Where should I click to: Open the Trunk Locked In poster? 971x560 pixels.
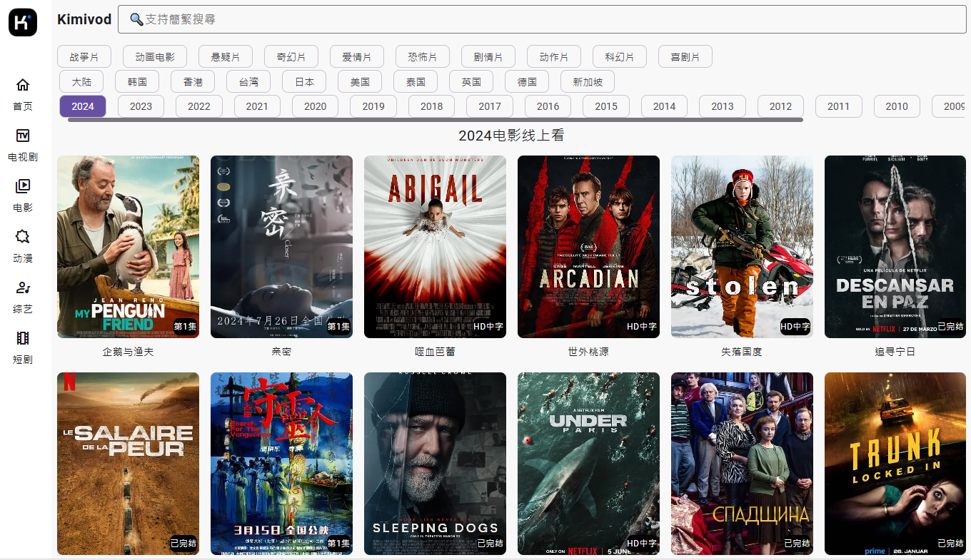tap(895, 464)
